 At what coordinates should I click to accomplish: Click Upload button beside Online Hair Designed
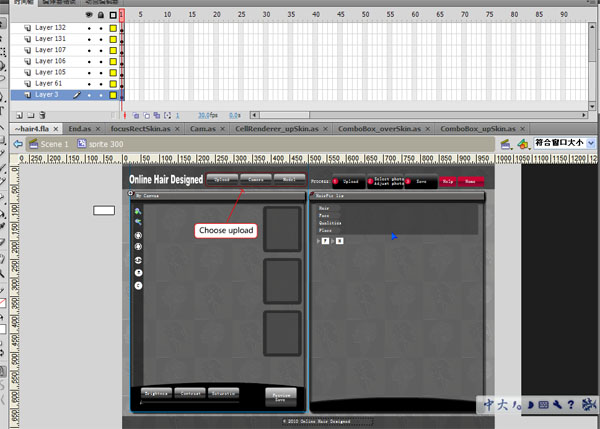[x=222, y=179]
